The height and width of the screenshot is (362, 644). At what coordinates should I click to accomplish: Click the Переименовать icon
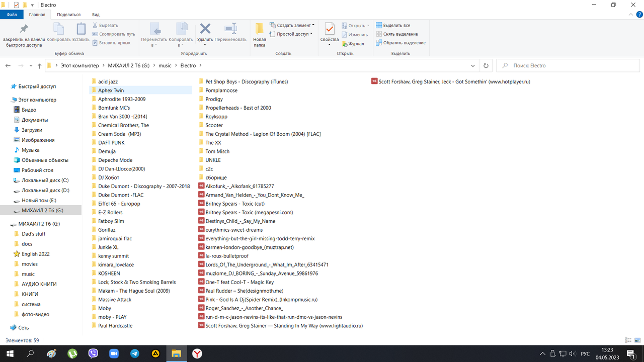230,29
